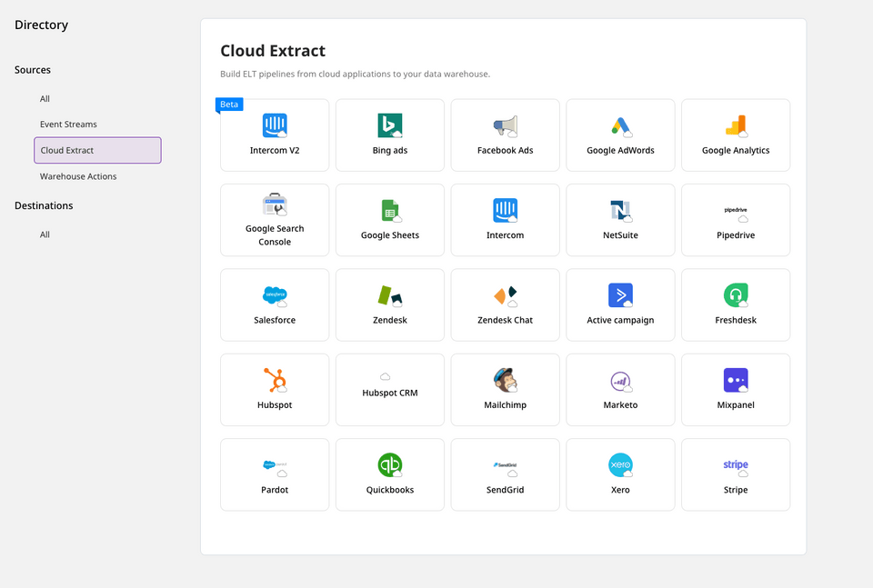The height and width of the screenshot is (588, 873).
Task: Click the Quickbooks tile
Action: click(389, 473)
